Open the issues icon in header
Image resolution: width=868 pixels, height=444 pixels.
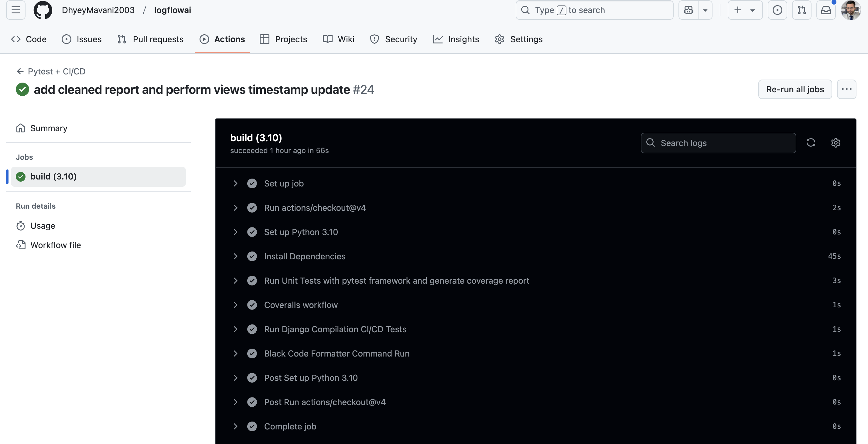(x=777, y=10)
